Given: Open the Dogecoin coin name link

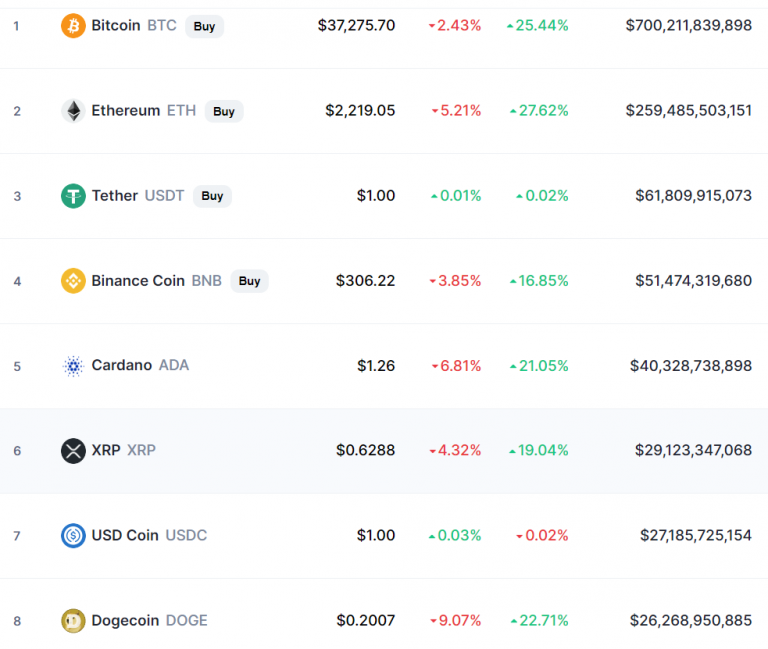Looking at the screenshot, I should pyautogui.click(x=125, y=621).
